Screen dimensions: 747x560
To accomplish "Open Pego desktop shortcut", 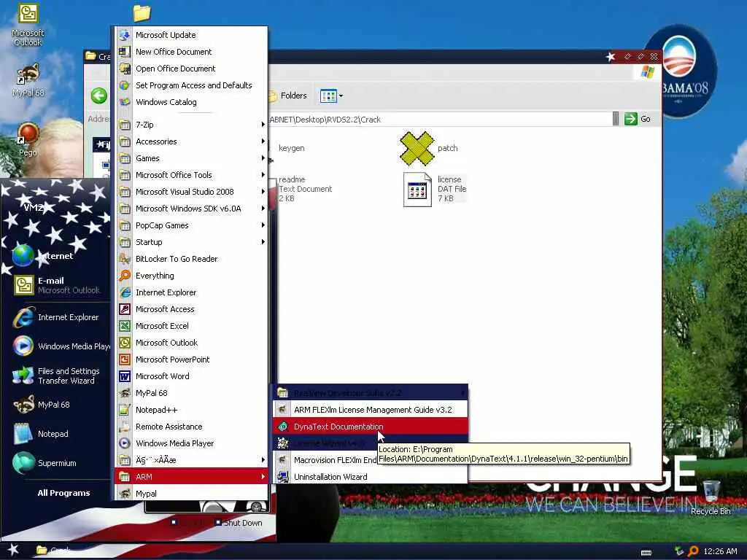I will click(28, 139).
